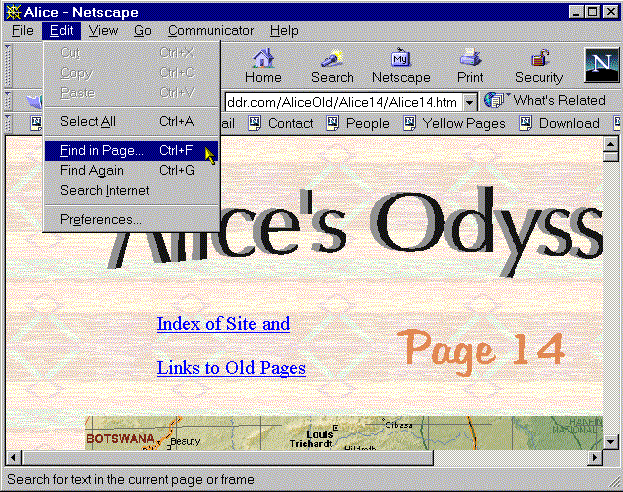The height and width of the screenshot is (492, 623).
Task: Click the Security padlock icon
Action: click(539, 65)
